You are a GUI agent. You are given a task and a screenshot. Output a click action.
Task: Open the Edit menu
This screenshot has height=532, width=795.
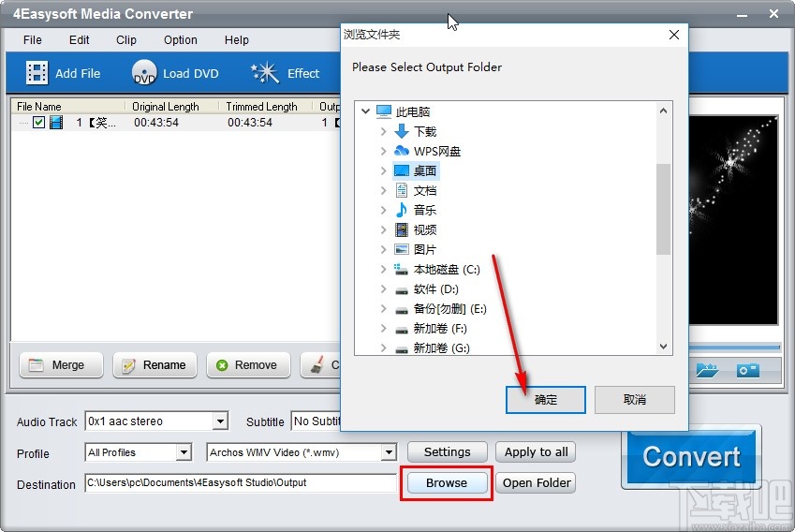point(79,40)
